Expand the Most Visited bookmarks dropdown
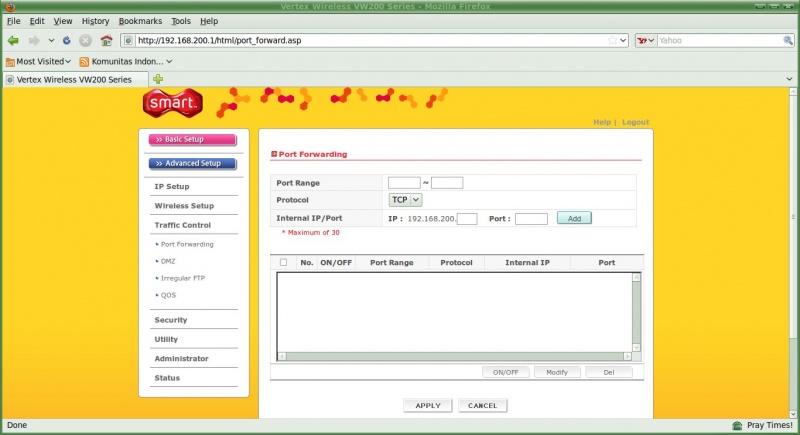The width and height of the screenshot is (800, 435). click(x=44, y=61)
